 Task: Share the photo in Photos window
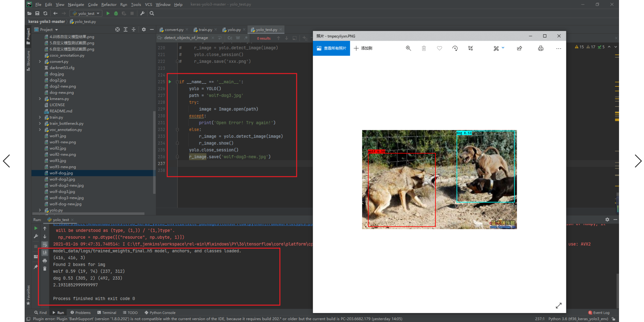[x=519, y=48]
